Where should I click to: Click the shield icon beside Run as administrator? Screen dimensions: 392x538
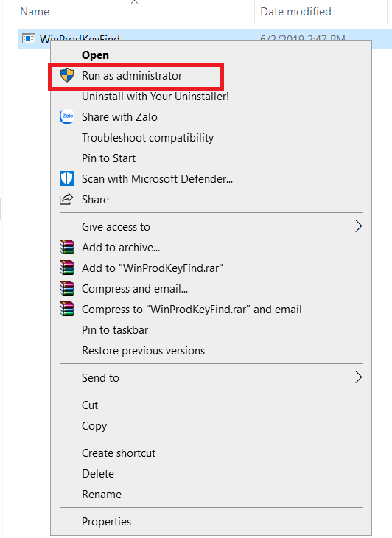pyautogui.click(x=67, y=75)
